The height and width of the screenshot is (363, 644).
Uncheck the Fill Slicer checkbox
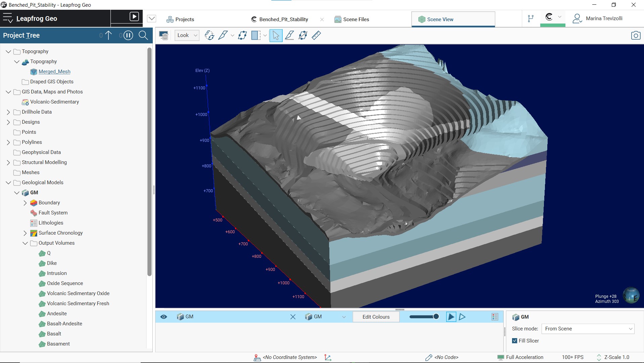514,340
